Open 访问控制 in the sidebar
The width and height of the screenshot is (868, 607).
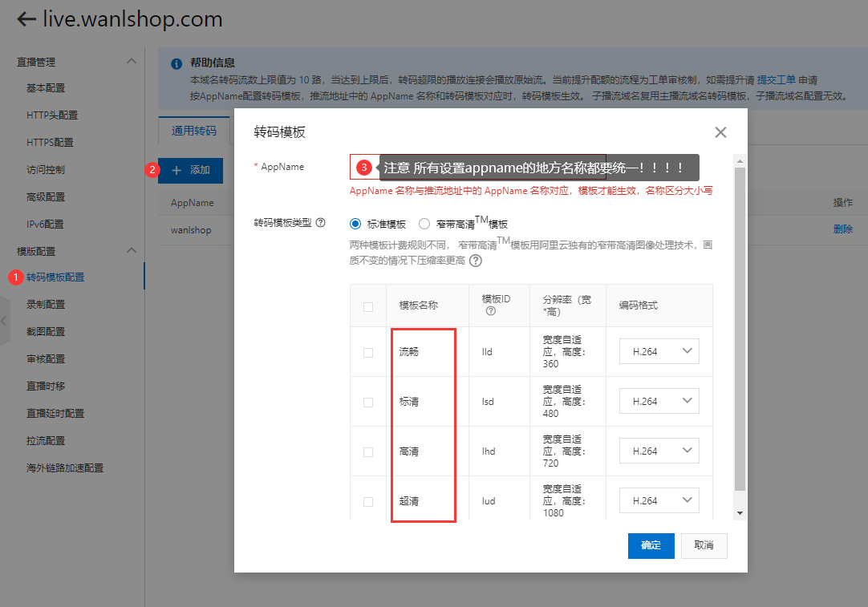point(46,170)
